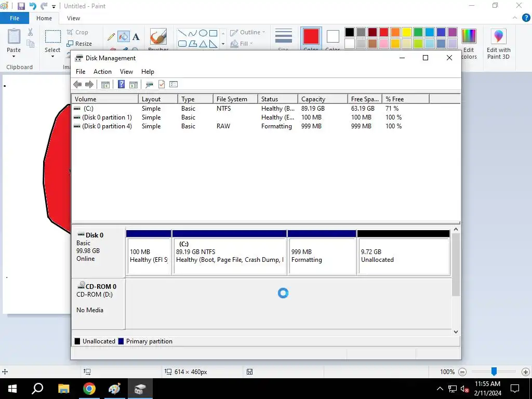Collapse the Paint ribbon chevron
The image size is (532, 399).
[515, 18]
